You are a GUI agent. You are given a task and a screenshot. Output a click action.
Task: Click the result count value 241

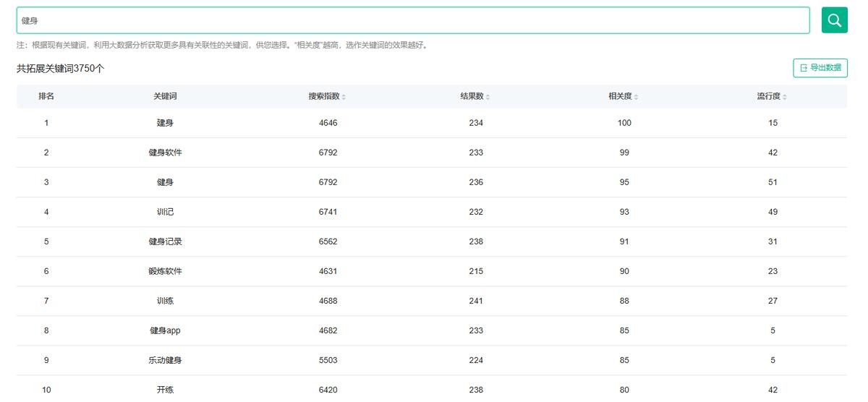[476, 301]
